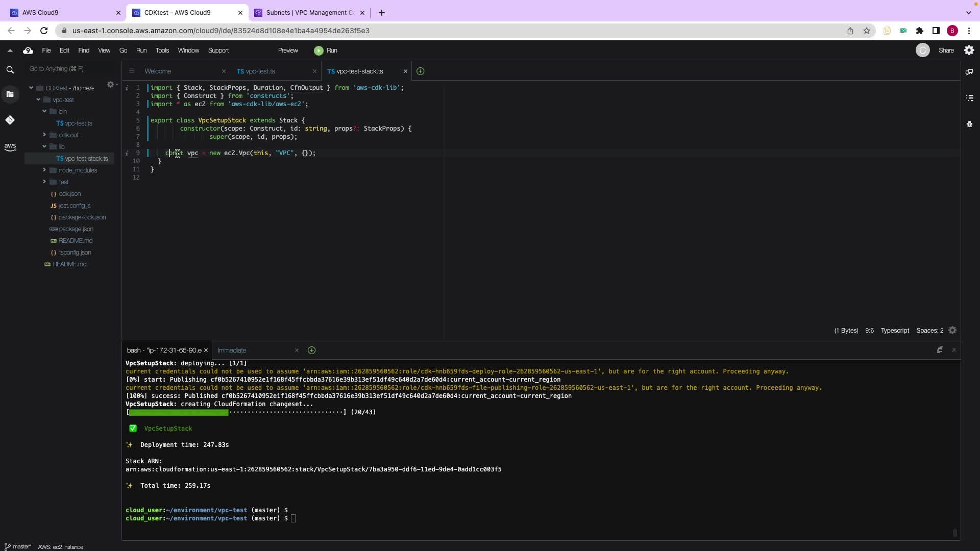Open the Source Control git icon
Screen dimensions: 980x551
10,120
